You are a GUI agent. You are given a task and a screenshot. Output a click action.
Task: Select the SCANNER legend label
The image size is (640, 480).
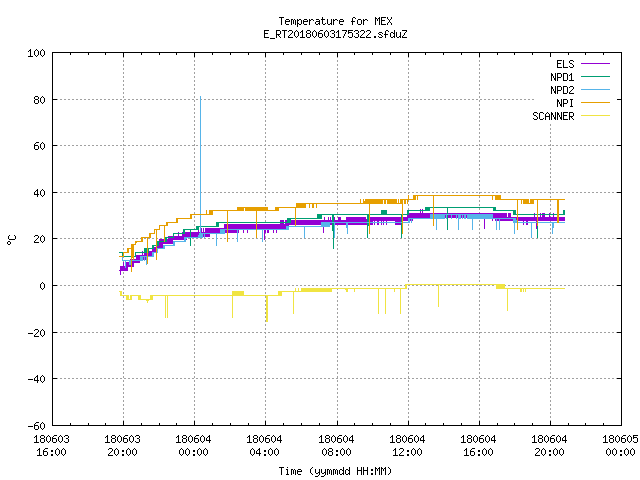553,116
